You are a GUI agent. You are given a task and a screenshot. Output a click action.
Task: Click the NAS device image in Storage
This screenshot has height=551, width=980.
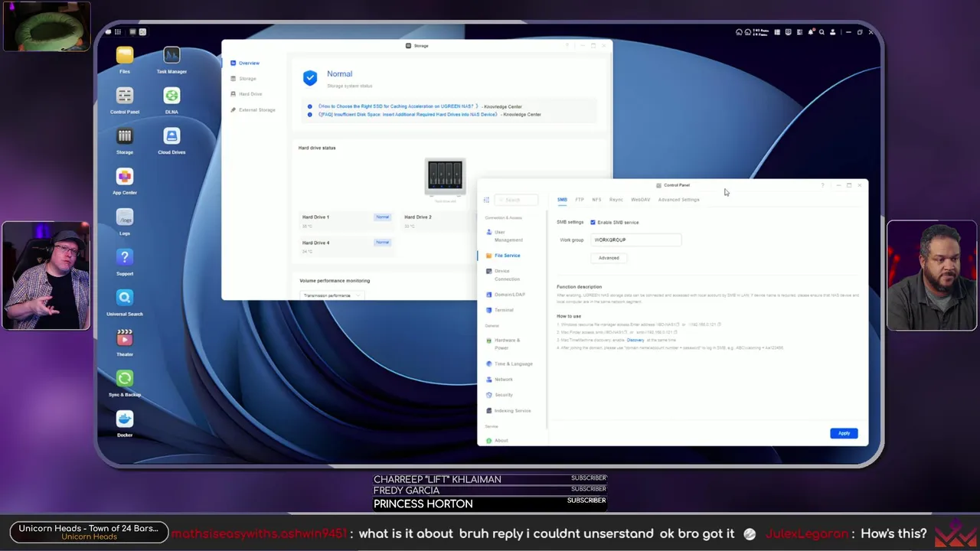(x=445, y=177)
